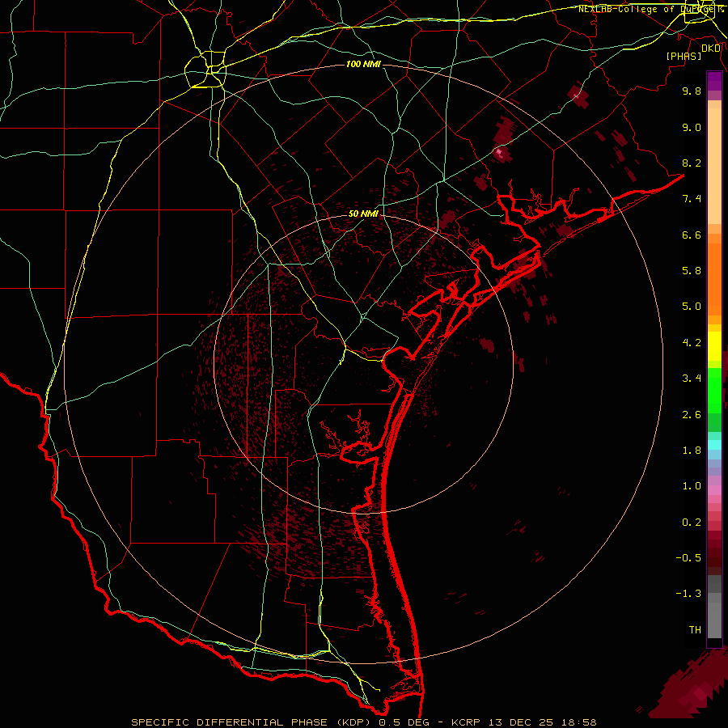Pick the light peach segment of color bar
The width and height of the screenshot is (728, 728).
714,166
